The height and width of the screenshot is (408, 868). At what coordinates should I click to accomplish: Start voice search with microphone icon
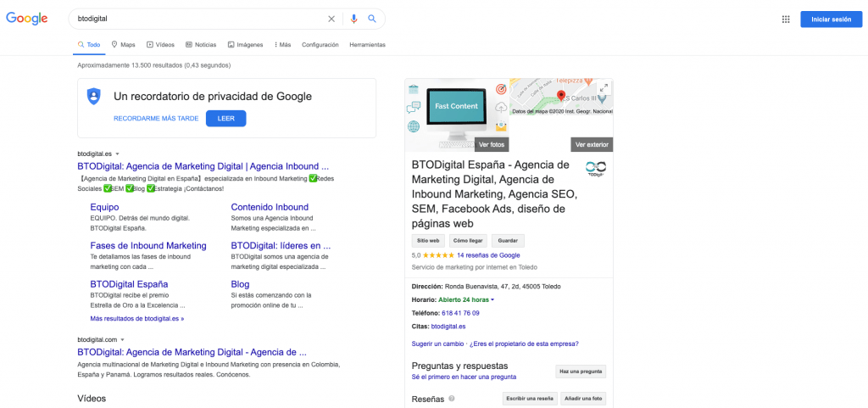(353, 19)
